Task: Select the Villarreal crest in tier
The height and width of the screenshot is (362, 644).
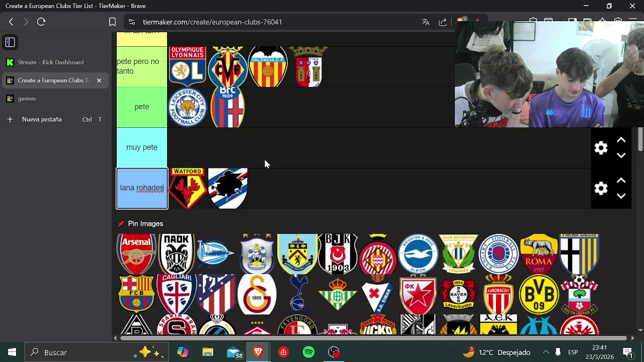Action: click(227, 66)
